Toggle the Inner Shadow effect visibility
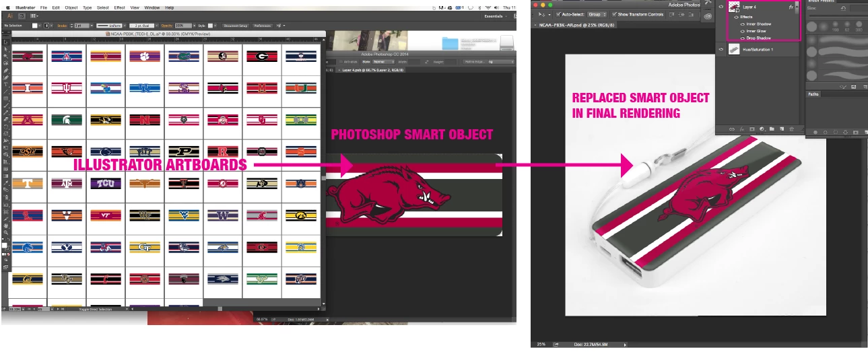 coord(743,24)
